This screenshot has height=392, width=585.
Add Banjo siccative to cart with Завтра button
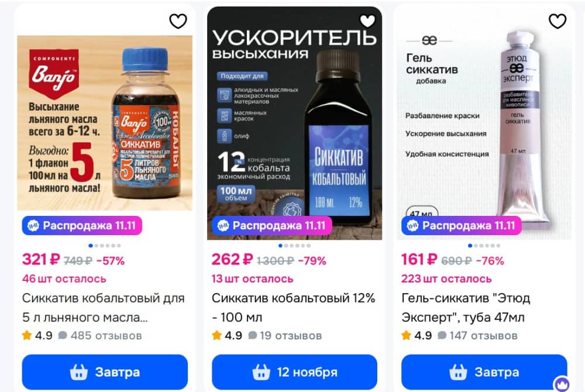[105, 372]
